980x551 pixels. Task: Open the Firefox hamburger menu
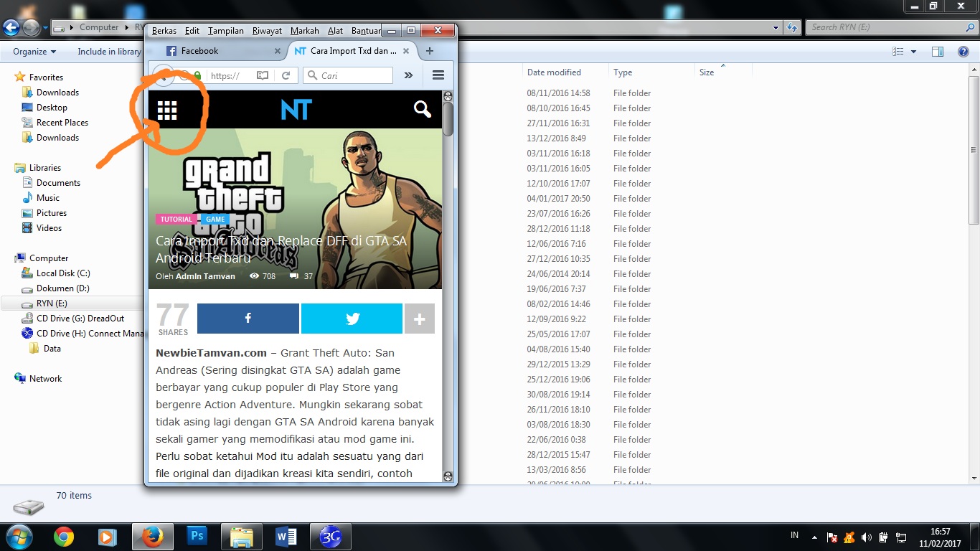click(438, 75)
